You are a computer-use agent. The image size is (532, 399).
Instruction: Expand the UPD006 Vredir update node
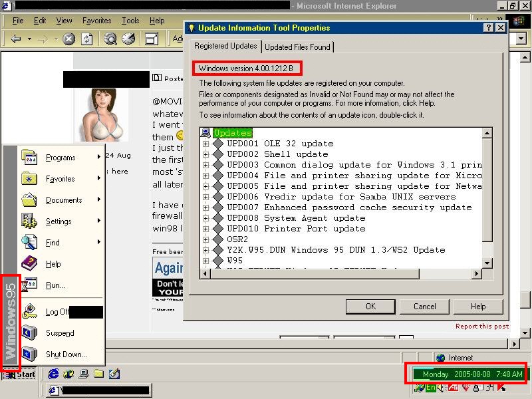tap(205, 197)
